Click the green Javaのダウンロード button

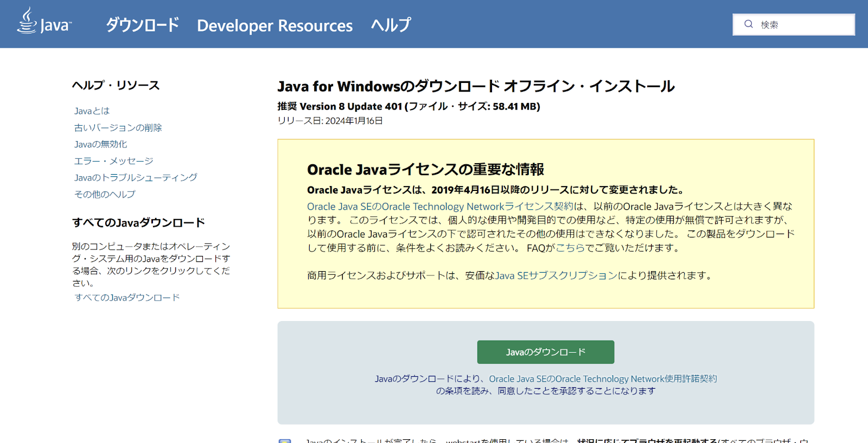point(546,352)
